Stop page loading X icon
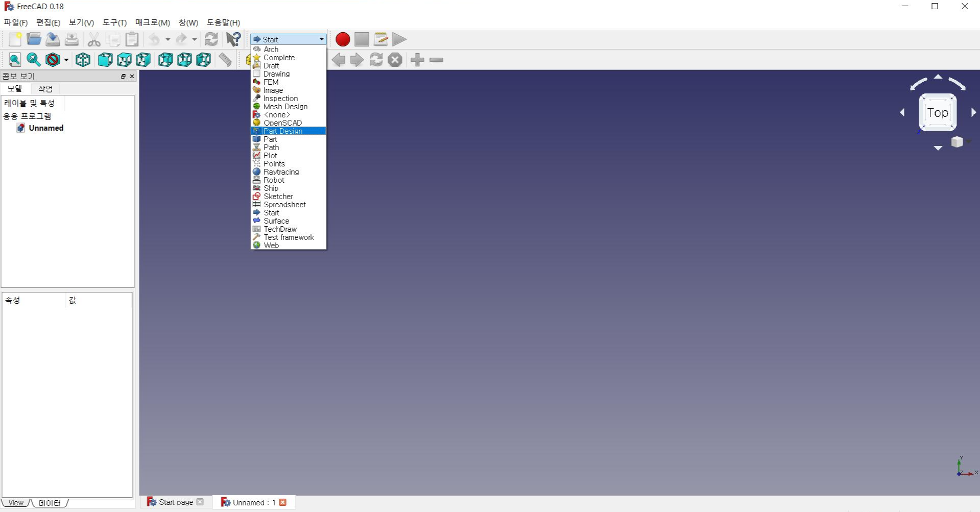This screenshot has height=512, width=980. click(x=395, y=60)
